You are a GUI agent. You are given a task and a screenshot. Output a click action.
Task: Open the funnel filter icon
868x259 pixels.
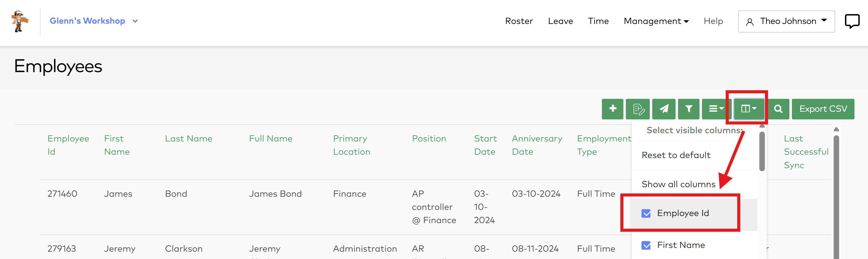pos(689,109)
